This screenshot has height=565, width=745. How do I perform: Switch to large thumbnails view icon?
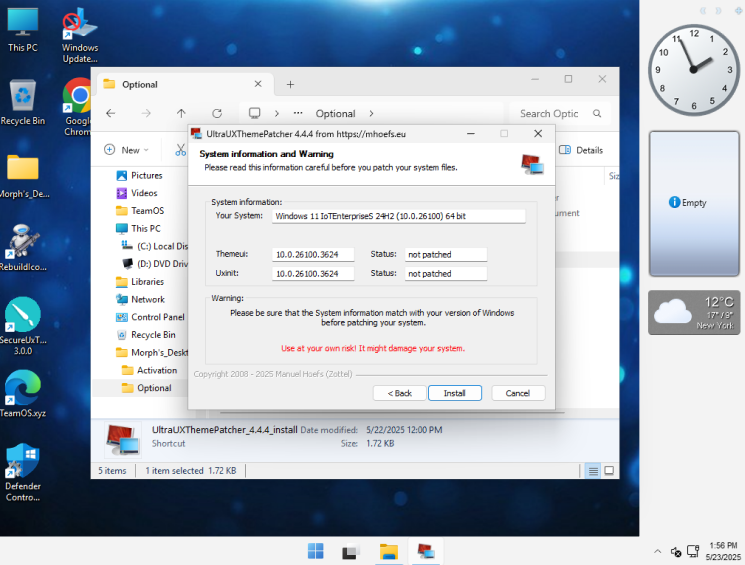pos(609,471)
